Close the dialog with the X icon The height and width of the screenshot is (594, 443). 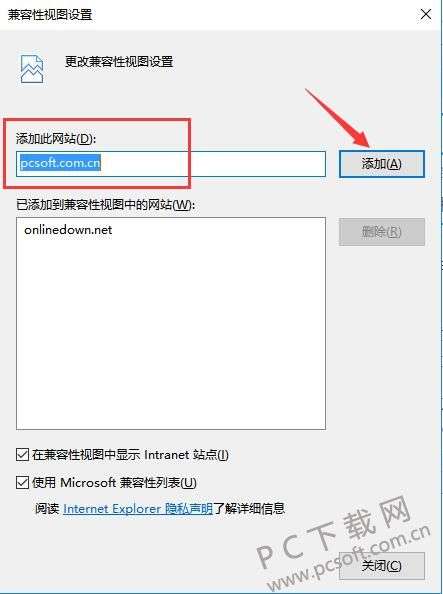click(x=426, y=15)
